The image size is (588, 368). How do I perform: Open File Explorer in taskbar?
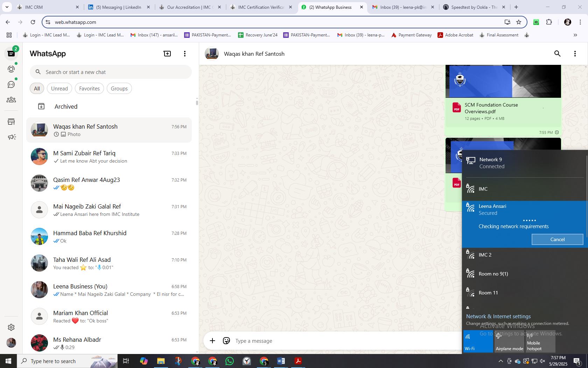click(161, 361)
